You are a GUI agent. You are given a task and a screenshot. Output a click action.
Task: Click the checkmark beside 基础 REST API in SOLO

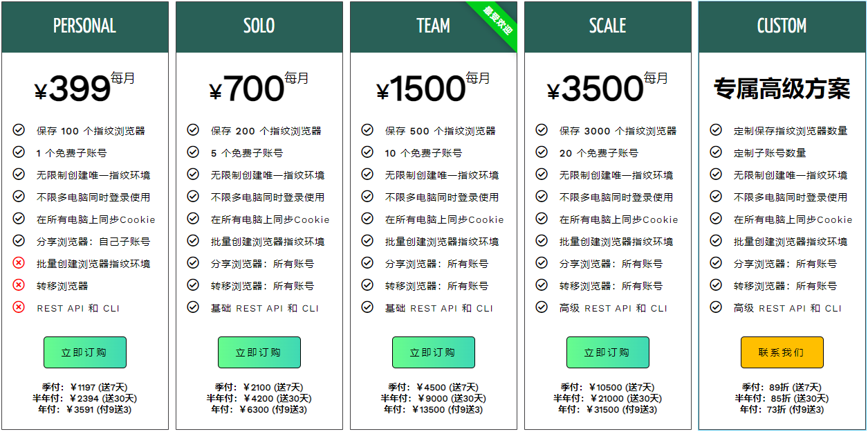[193, 307]
